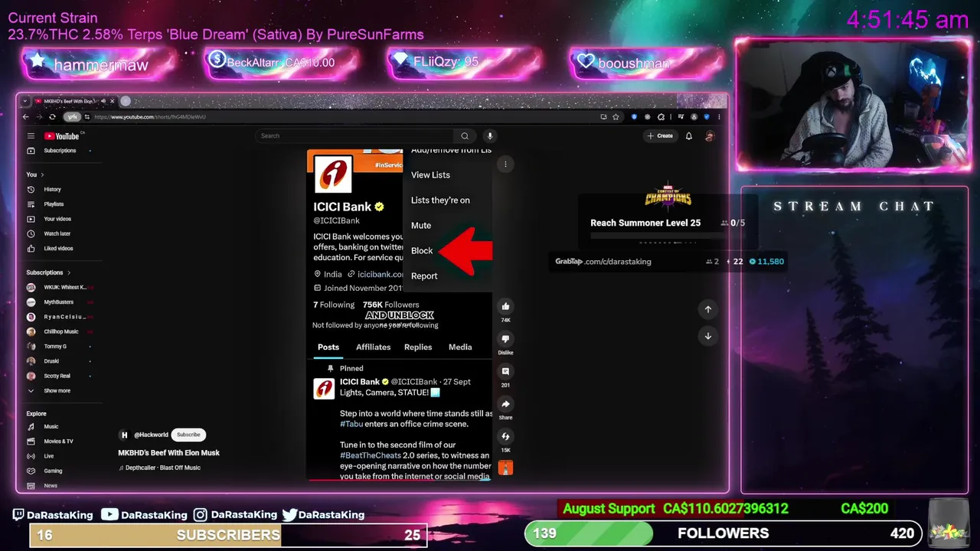Click the Create button
The image size is (980, 551).
pos(660,136)
